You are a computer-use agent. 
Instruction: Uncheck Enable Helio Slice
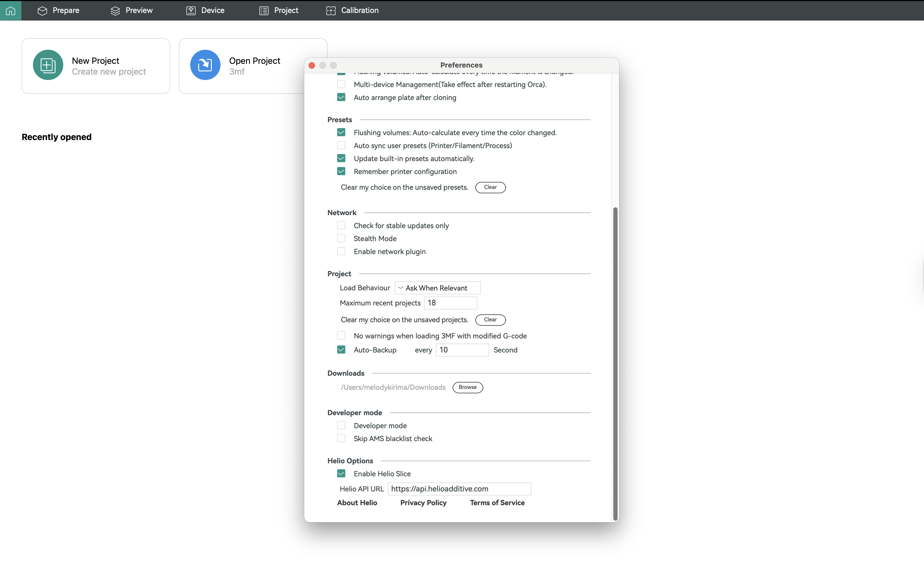click(x=341, y=474)
